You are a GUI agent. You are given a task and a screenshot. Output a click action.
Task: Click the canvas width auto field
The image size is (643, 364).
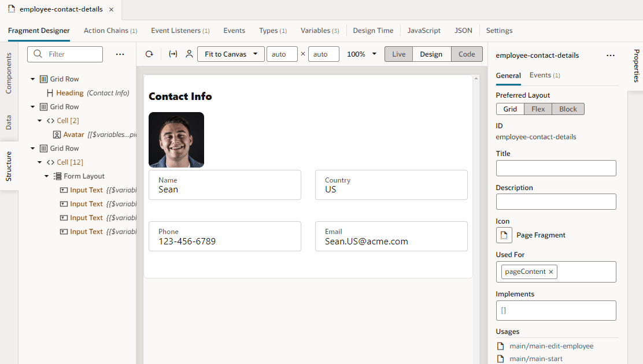point(282,54)
